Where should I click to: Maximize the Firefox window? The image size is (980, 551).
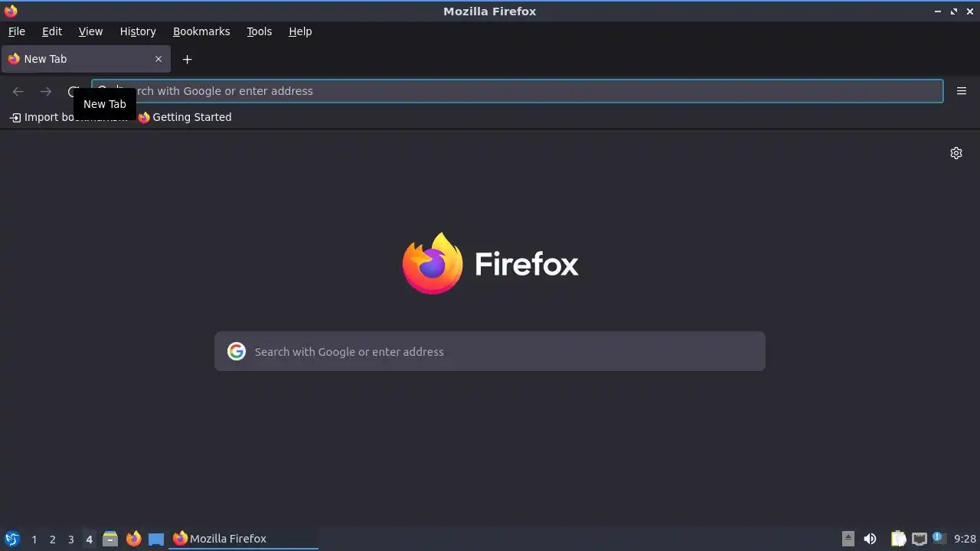tap(954, 11)
